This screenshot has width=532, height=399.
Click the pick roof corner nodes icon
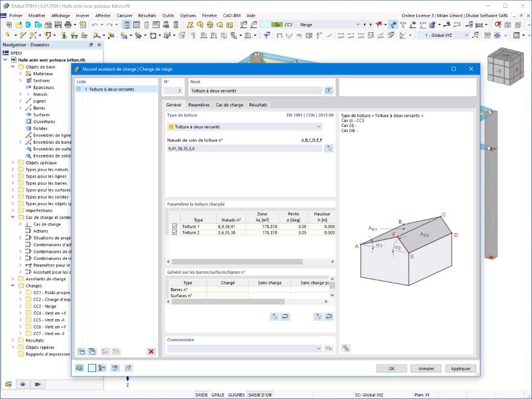tap(328, 148)
